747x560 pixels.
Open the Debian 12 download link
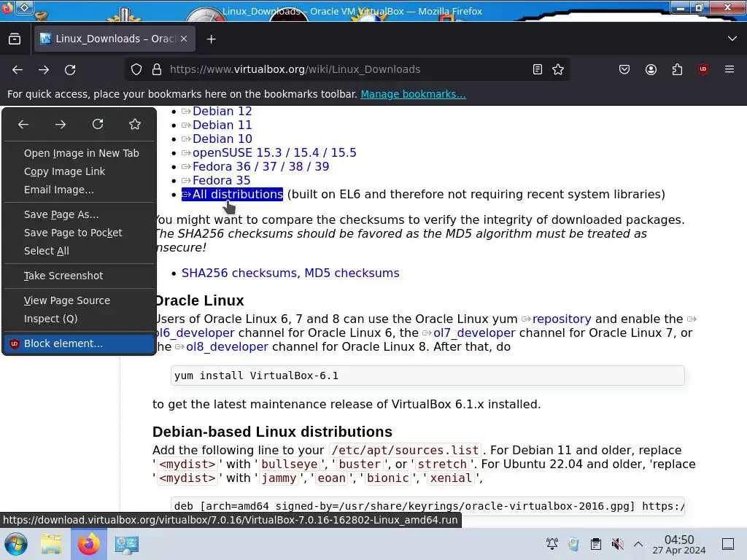222,111
